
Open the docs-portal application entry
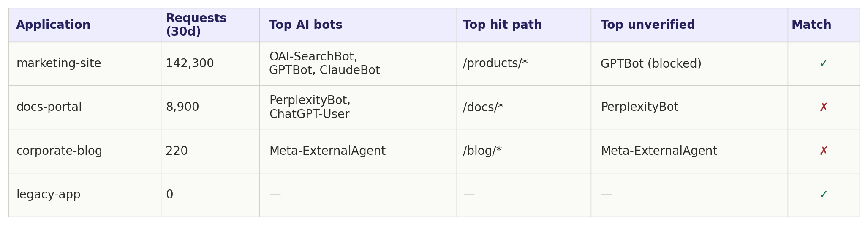pyautogui.click(x=49, y=107)
